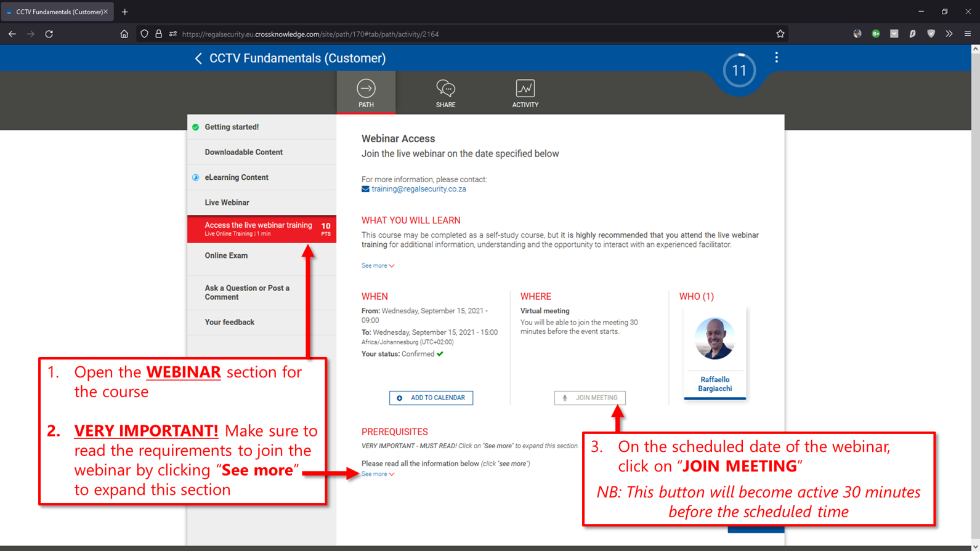Image resolution: width=980 pixels, height=551 pixels.
Task: Click the WHO (1) heading
Action: coord(696,297)
